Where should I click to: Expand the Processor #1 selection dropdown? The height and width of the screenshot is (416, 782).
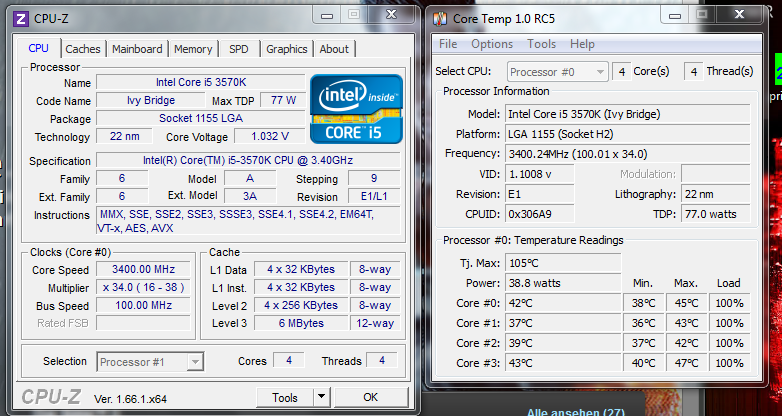[x=195, y=362]
